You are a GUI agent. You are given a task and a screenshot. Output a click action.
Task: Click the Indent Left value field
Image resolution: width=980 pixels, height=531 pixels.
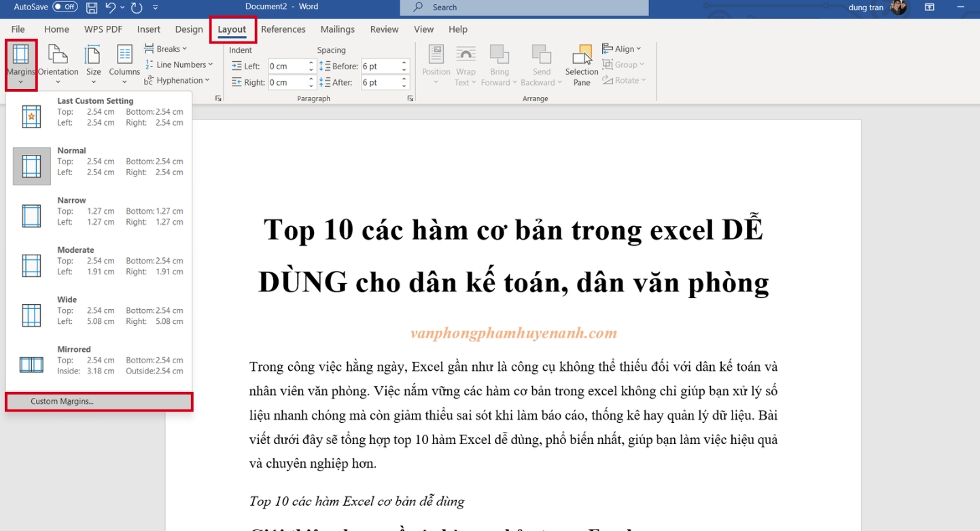tap(287, 66)
